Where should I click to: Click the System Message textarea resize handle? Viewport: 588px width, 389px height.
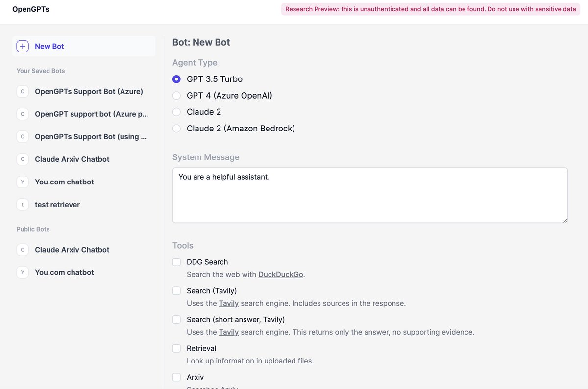[565, 220]
